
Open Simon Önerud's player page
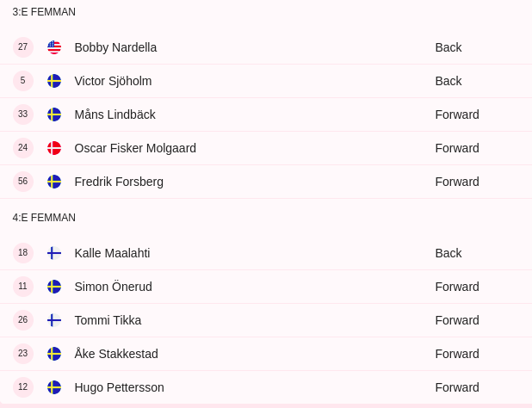[114, 287]
